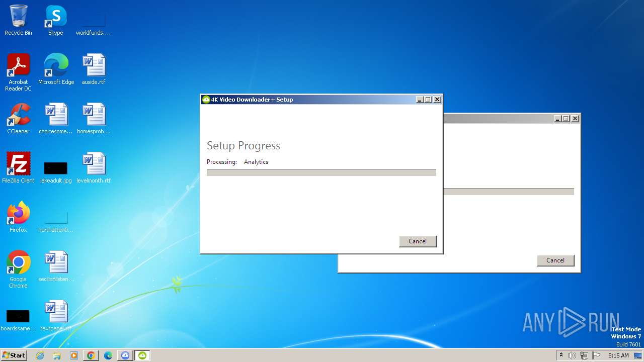This screenshot has height=362, width=644.
Task: Close the 4K Video Downloader+ Setup window
Action: click(x=437, y=100)
